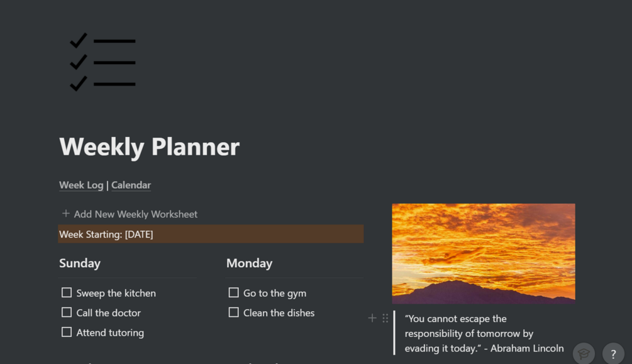The image size is (632, 364).
Task: Click the plus icon beside the quote block
Action: (372, 318)
